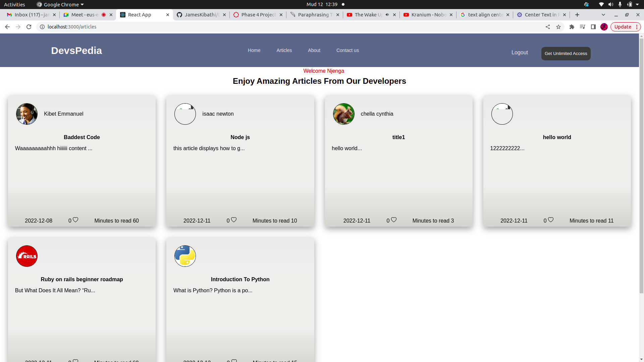Navigate to Home link
Viewport: 644px width, 362px height.
tap(254, 50)
